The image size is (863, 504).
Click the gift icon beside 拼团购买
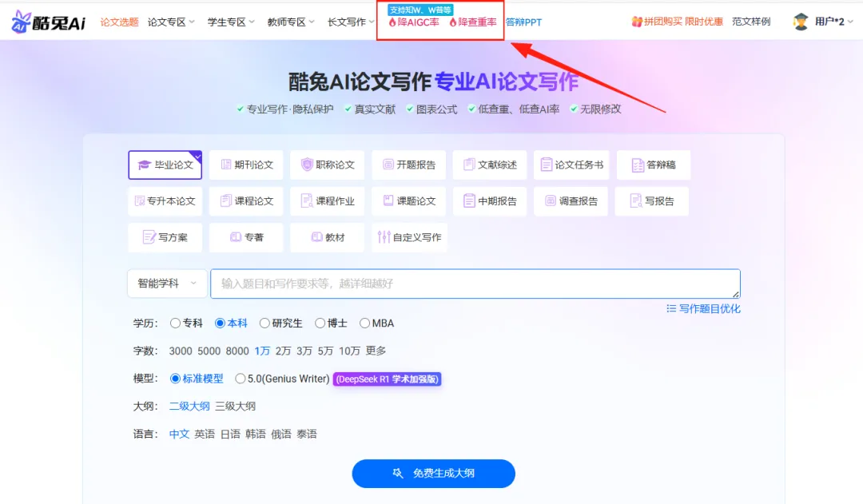(637, 22)
